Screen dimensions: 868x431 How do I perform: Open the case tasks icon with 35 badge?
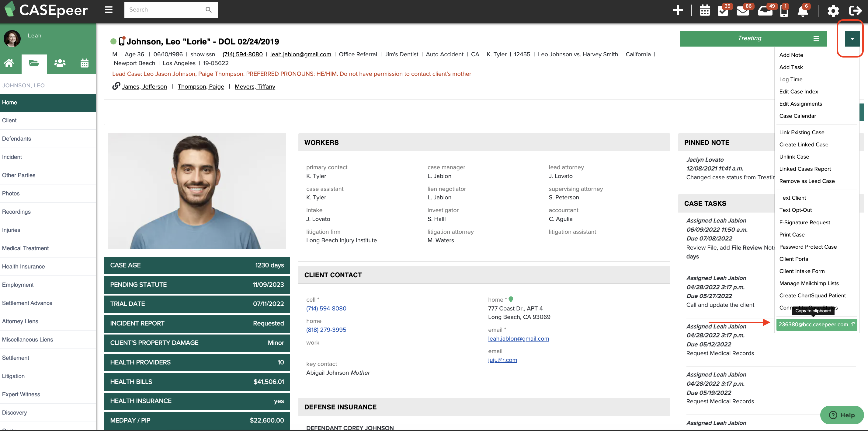(x=724, y=10)
